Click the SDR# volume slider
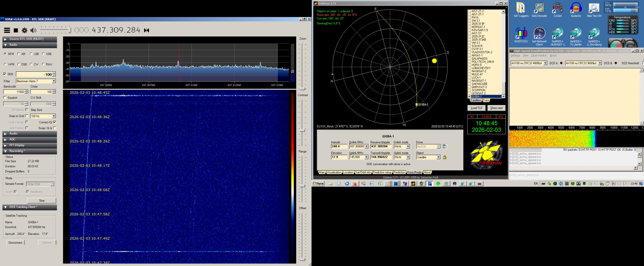The width and height of the screenshot is (644, 266). click(55, 30)
